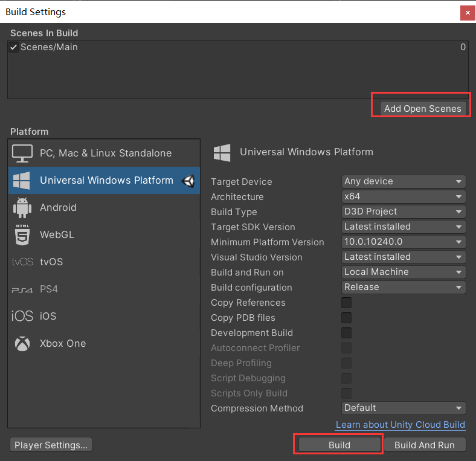Image resolution: width=476 pixels, height=461 pixels.
Task: Select the iOS platform entry
Action: pos(104,316)
